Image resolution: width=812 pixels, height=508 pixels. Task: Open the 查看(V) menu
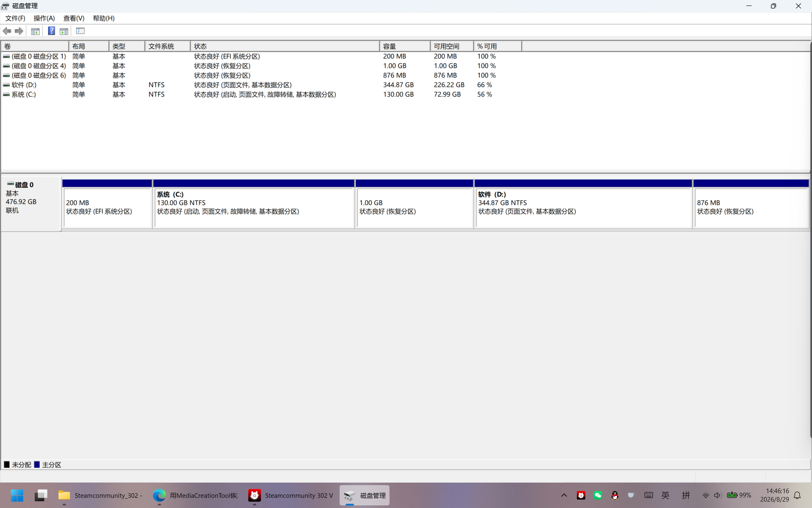point(74,18)
